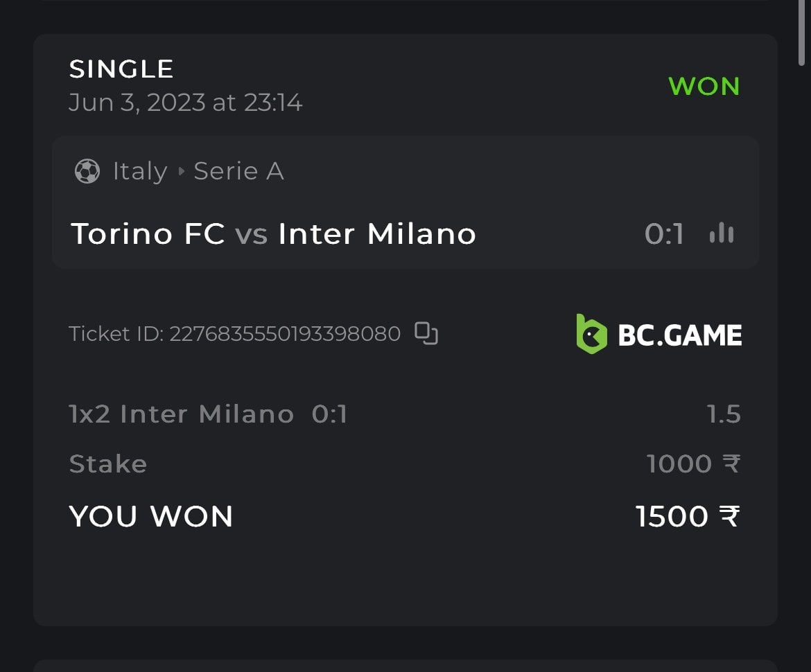The height and width of the screenshot is (672, 811).
Task: Click the 1x2 Inter Milano selection row
Action: (208, 414)
